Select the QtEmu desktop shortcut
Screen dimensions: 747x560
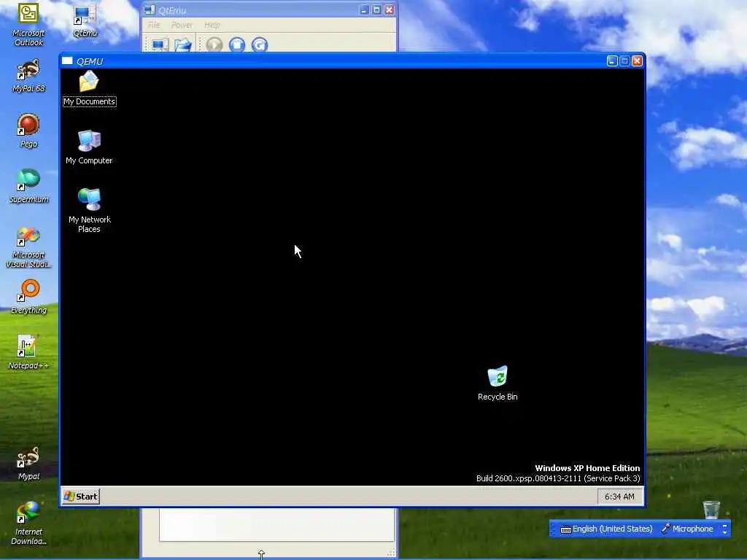(85, 20)
